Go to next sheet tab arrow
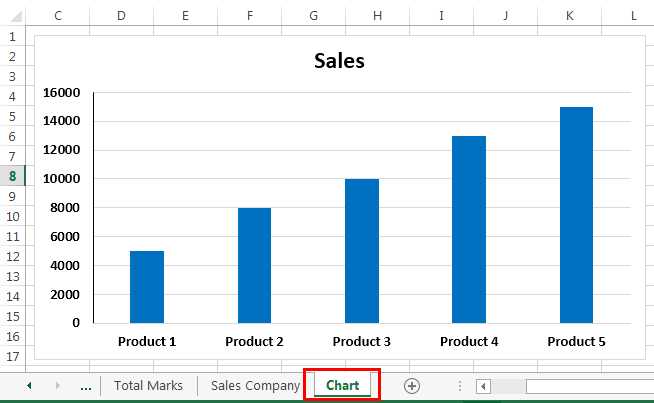654x403 pixels. click(58, 385)
